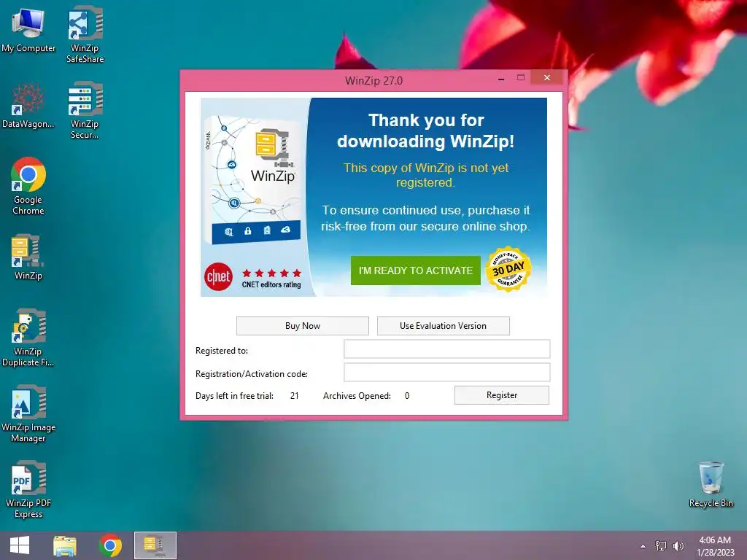Open WinZip Image Manager desktop icon
747x560 pixels.
click(28, 414)
